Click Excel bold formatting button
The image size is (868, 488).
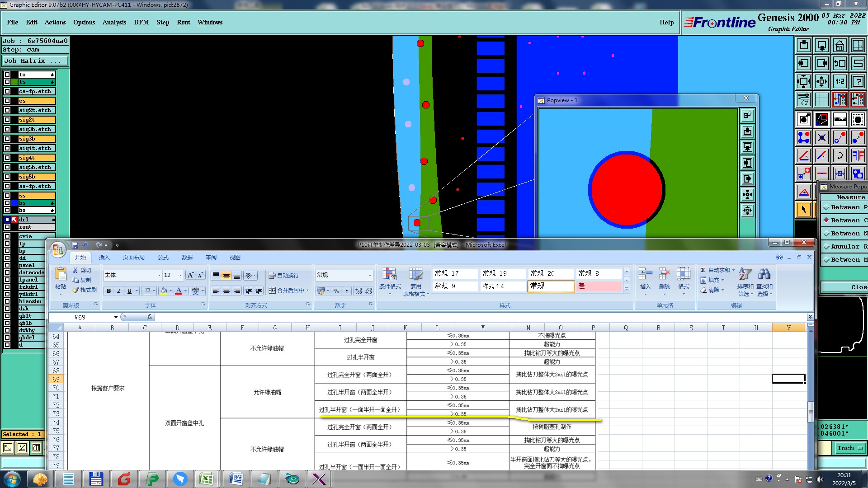(108, 291)
